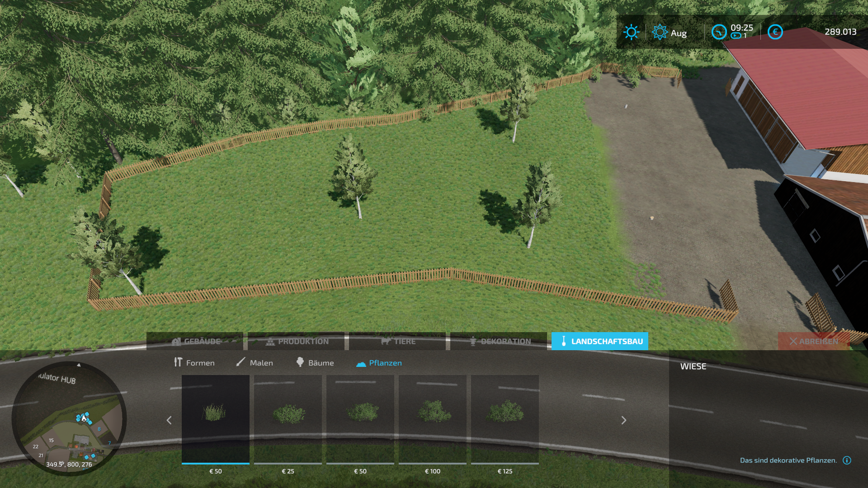The image size is (868, 488).
Task: Select the Pflanzen plants category
Action: (x=379, y=362)
